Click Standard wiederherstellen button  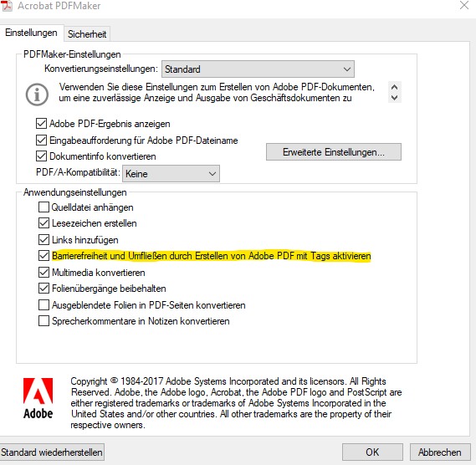pyautogui.click(x=52, y=452)
